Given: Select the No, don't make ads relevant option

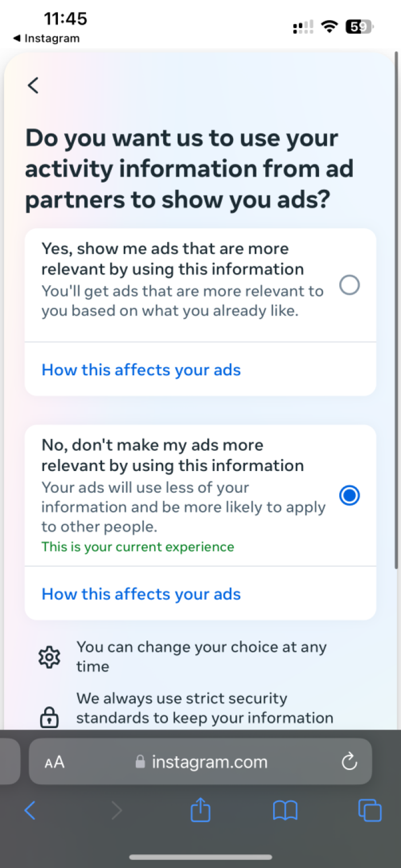Looking at the screenshot, I should (x=349, y=495).
